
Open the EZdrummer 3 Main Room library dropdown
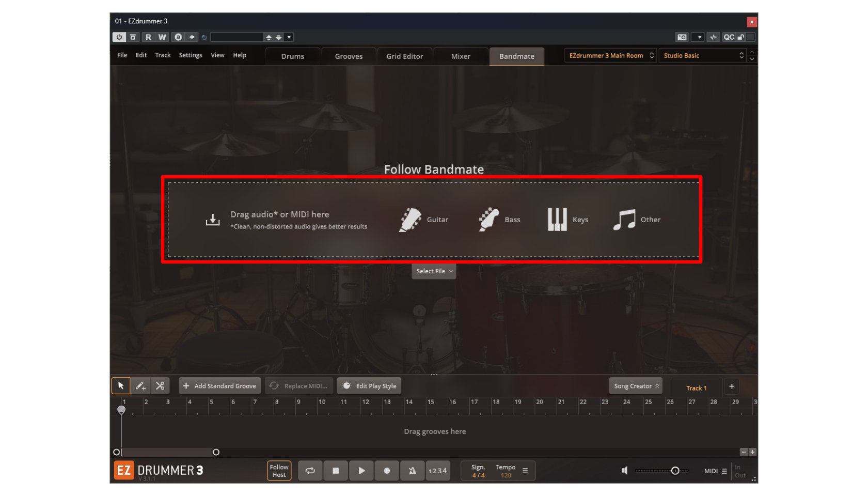pyautogui.click(x=610, y=56)
